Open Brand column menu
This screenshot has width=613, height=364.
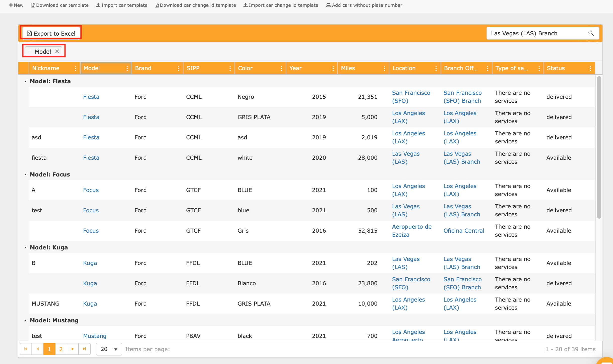click(x=178, y=68)
